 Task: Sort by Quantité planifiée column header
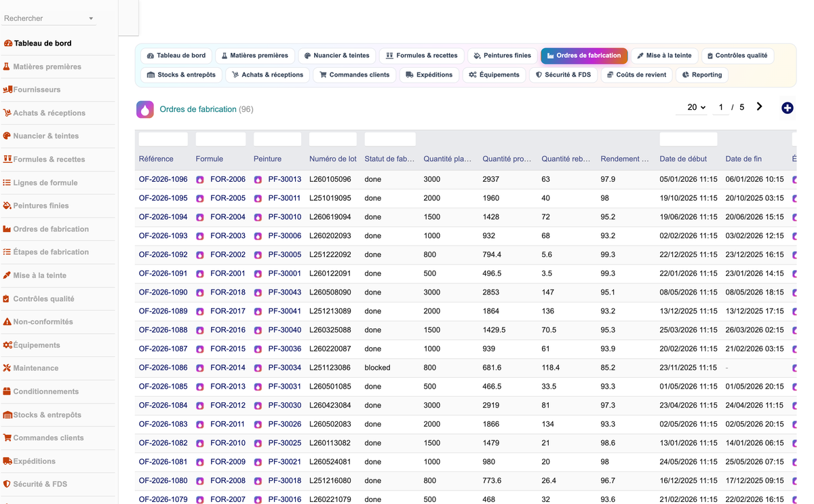448,159
